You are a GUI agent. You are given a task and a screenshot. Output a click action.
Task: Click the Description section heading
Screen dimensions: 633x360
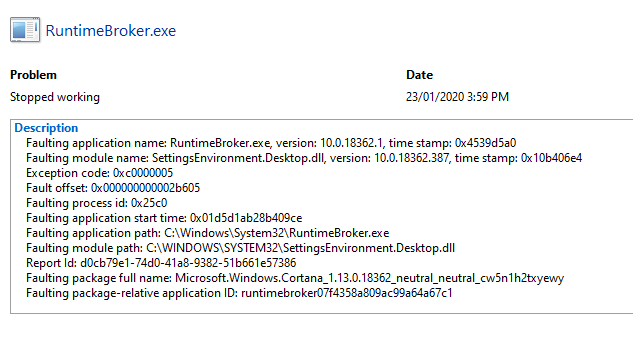click(x=46, y=128)
